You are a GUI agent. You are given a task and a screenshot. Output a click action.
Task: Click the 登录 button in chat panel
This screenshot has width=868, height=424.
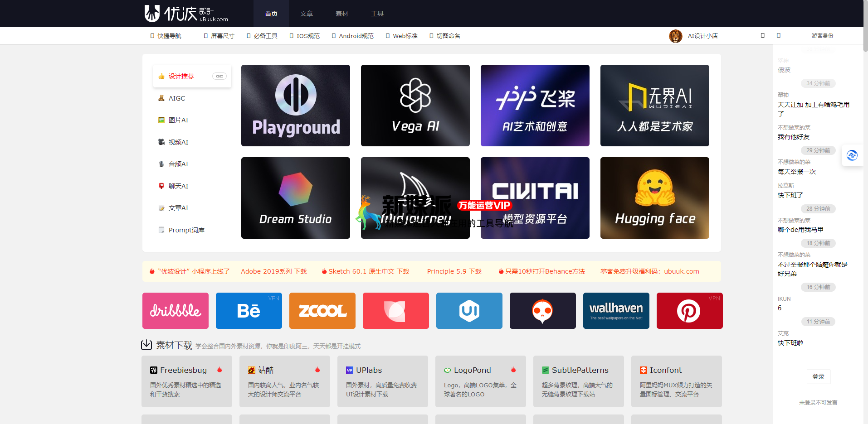coord(819,377)
